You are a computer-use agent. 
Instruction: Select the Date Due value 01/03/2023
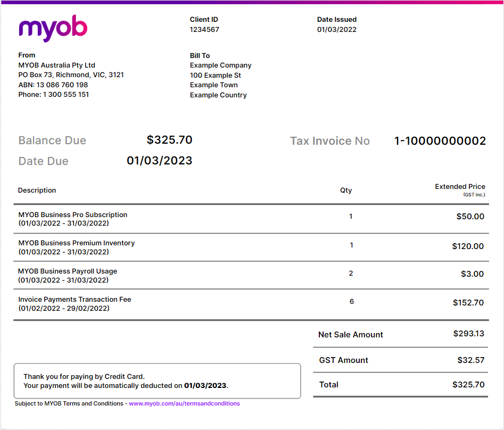[x=160, y=160]
